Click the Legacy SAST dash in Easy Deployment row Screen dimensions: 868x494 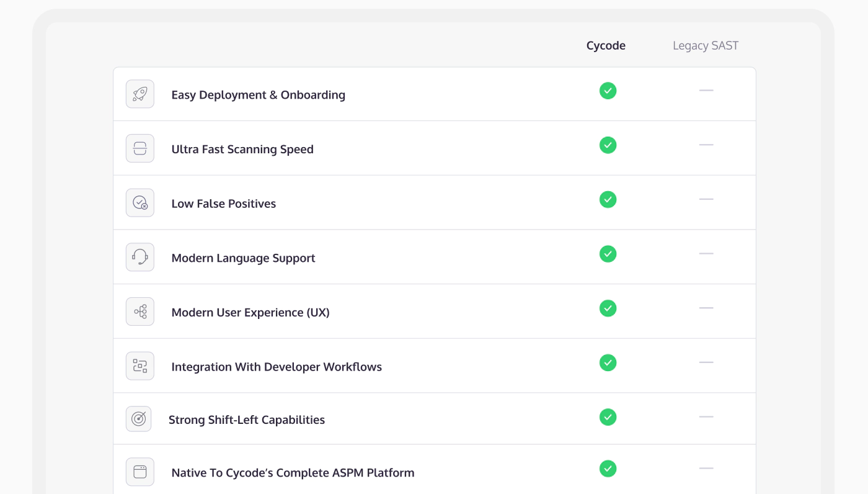coord(706,91)
